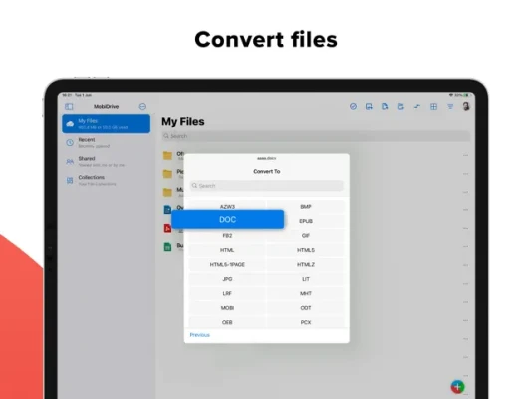Screen dimensions: 532x399
Task: Open the filter funnel icon in toolbar
Action: [450, 107]
